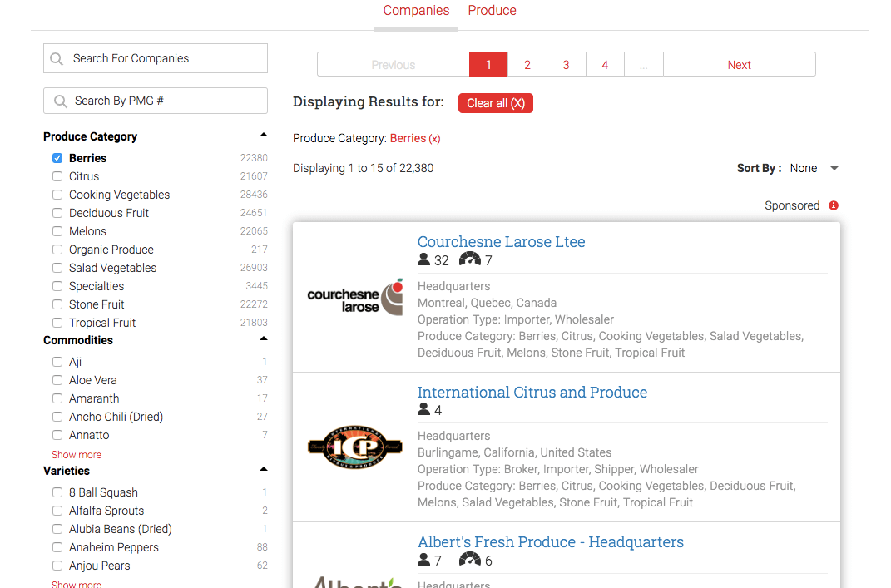Viewport: 891px width, 588px height.
Task: Uncheck the Berries produce category
Action: [x=57, y=158]
